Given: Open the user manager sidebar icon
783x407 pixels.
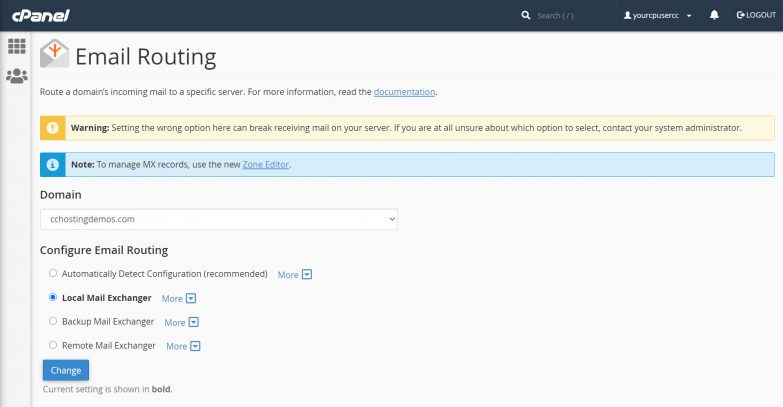Looking at the screenshot, I should 16,76.
